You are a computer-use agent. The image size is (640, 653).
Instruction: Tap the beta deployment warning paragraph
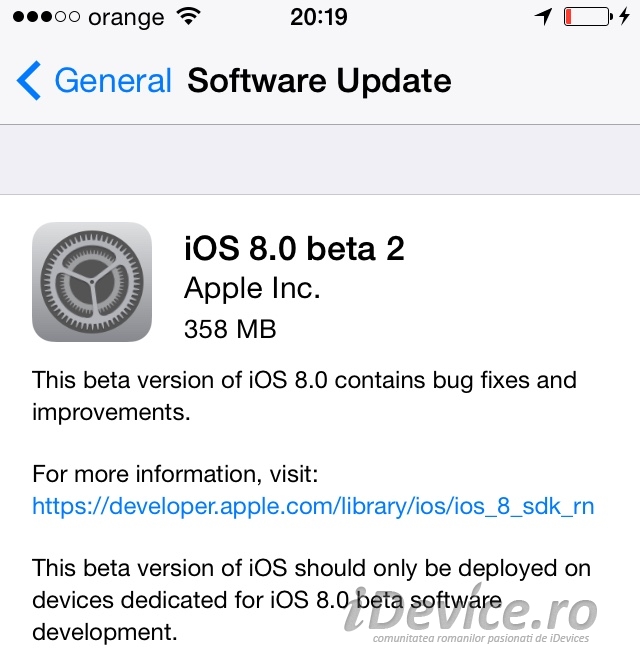pyautogui.click(x=311, y=600)
